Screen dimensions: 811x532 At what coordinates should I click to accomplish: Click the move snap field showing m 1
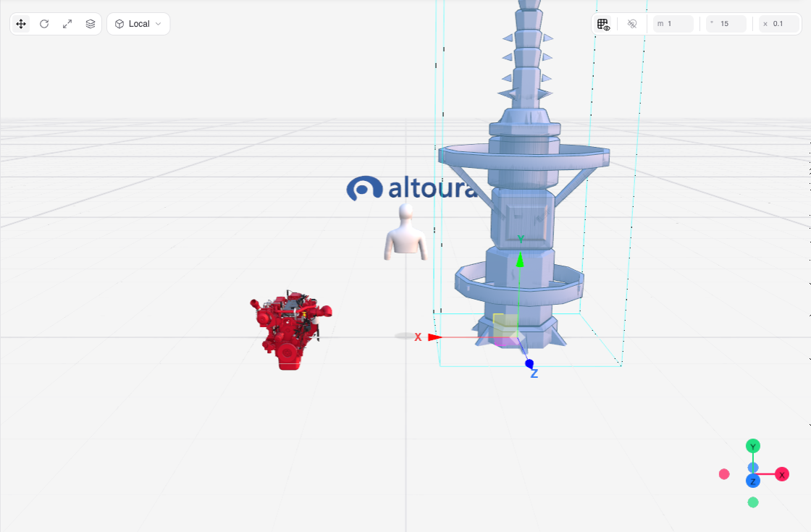point(673,24)
